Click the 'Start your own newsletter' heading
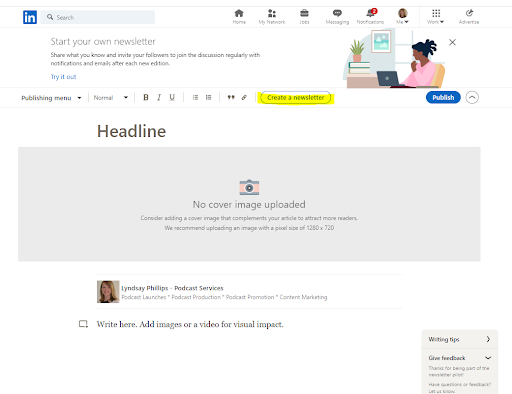The width and height of the screenshot is (512, 394). coord(103,42)
